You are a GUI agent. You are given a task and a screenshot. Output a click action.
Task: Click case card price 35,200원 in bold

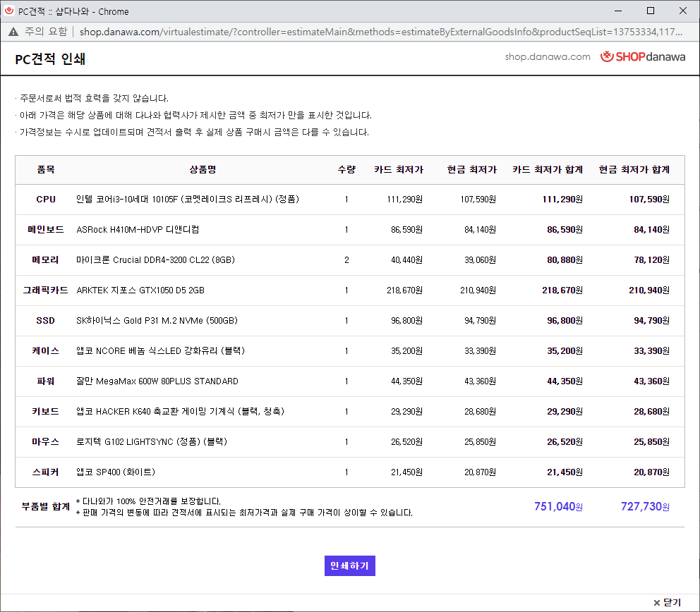[x=565, y=351]
